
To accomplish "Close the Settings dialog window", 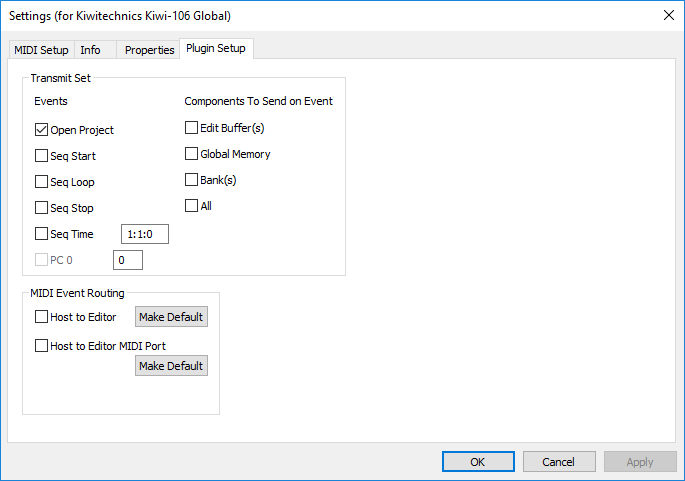I will pos(668,15).
